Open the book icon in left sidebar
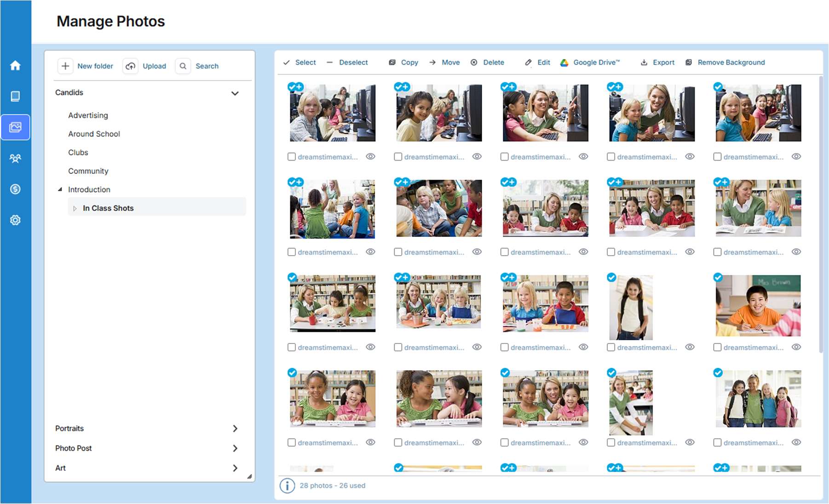The height and width of the screenshot is (504, 829). pos(15,96)
